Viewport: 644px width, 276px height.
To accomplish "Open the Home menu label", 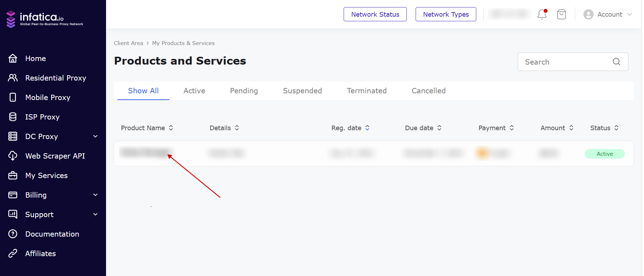I will point(35,58).
